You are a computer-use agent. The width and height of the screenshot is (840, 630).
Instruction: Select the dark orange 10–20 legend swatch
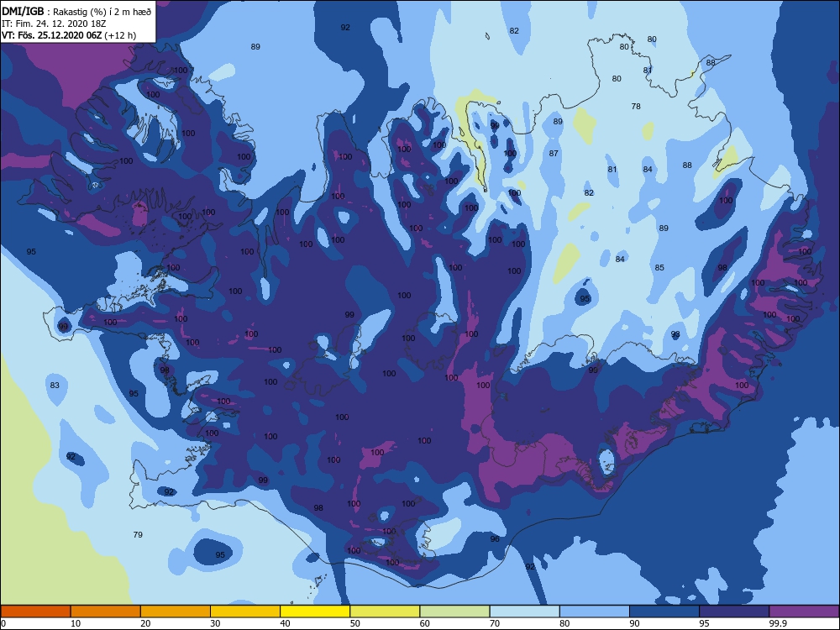pyautogui.click(x=106, y=612)
